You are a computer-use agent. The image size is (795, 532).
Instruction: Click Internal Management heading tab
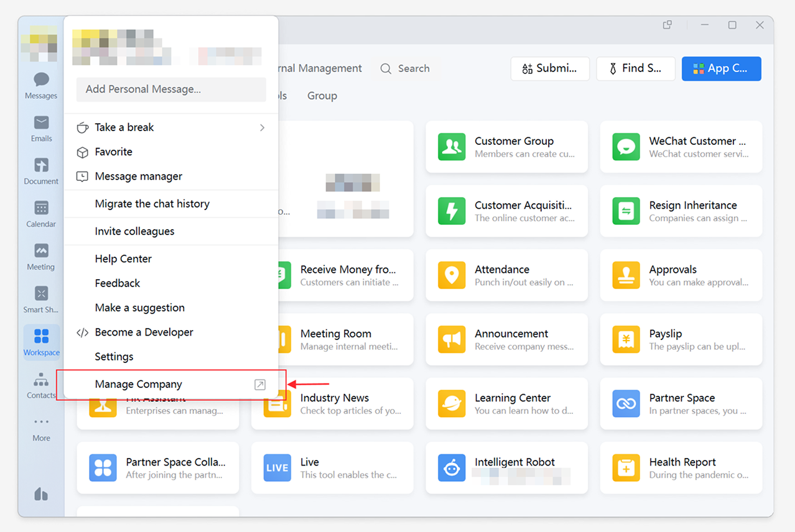click(x=320, y=68)
